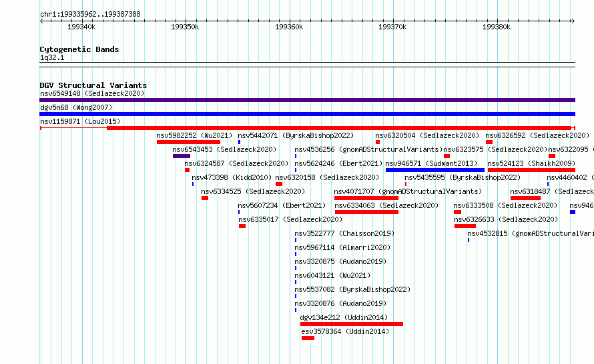Click the nsv1159871 (Lou2015) red bar
This screenshot has width=594, height=364.
point(338,128)
